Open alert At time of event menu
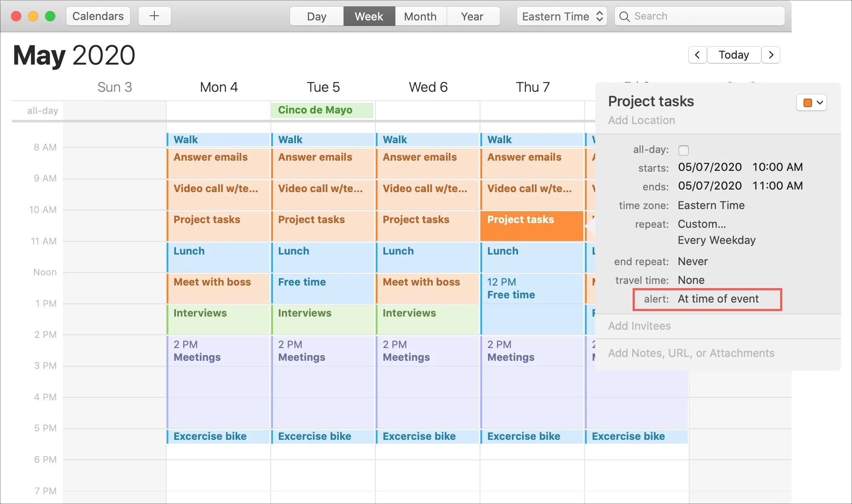Screen dimensions: 852x504 (x=718, y=299)
